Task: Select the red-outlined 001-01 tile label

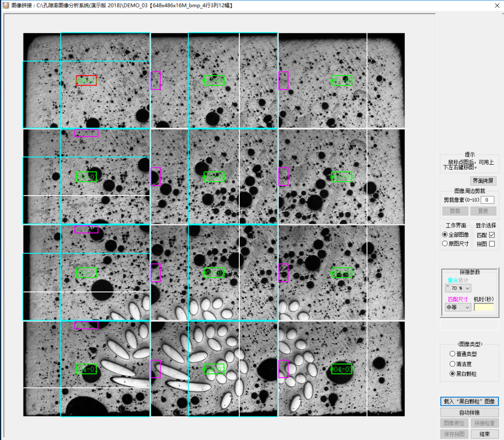Action: click(86, 81)
